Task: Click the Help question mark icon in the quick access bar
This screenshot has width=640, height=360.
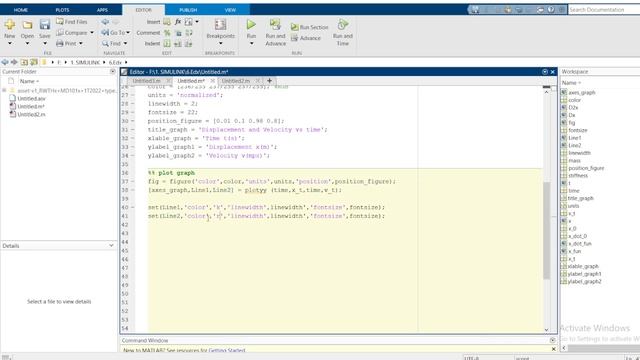Action: tap(551, 9)
